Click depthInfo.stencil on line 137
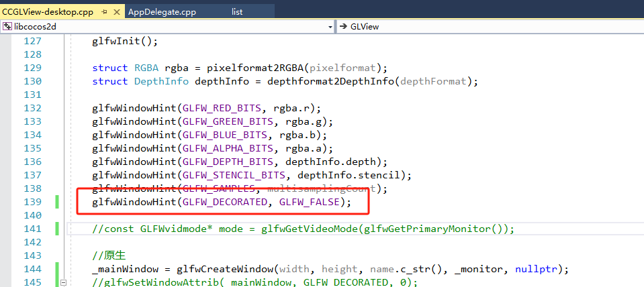 tap(349, 176)
